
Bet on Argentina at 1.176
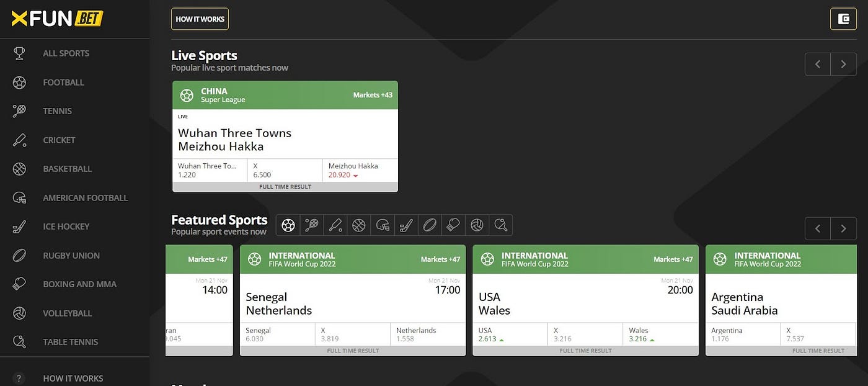tap(743, 334)
